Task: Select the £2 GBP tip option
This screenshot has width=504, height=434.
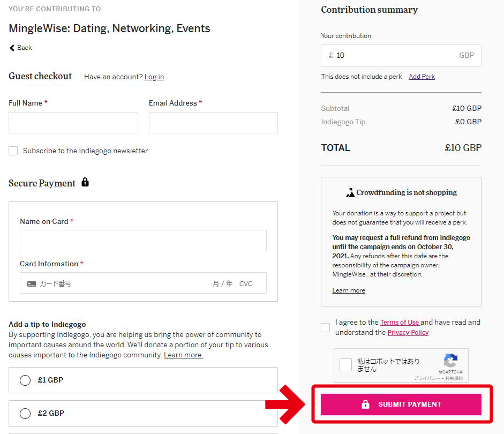Action: click(25, 413)
